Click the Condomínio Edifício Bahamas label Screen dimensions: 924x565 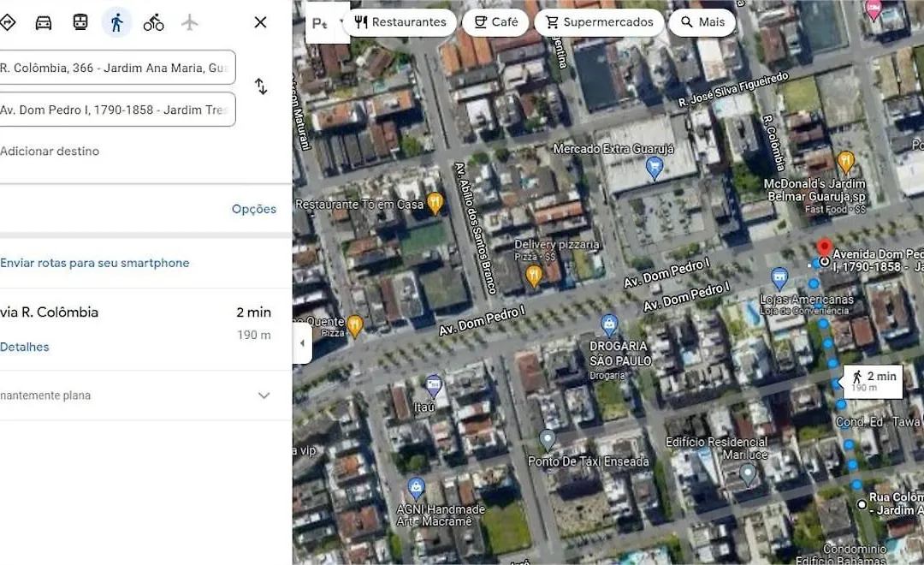(842, 555)
